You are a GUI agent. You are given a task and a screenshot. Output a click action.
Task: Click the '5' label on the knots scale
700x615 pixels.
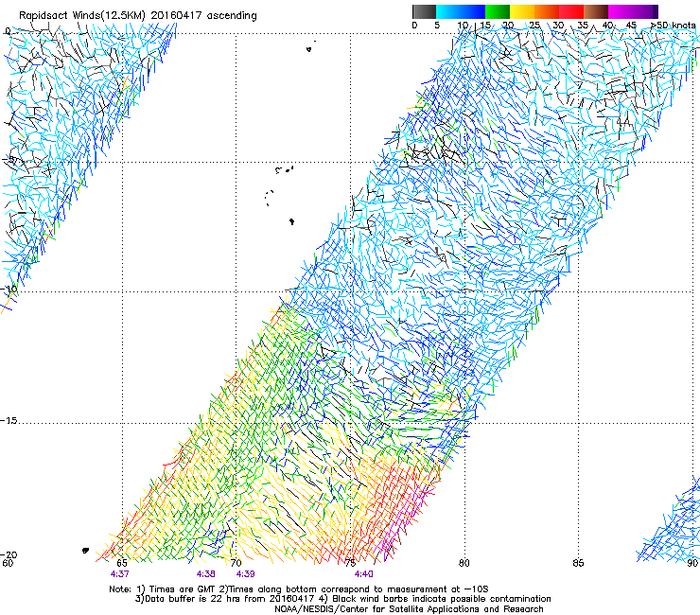(437, 26)
